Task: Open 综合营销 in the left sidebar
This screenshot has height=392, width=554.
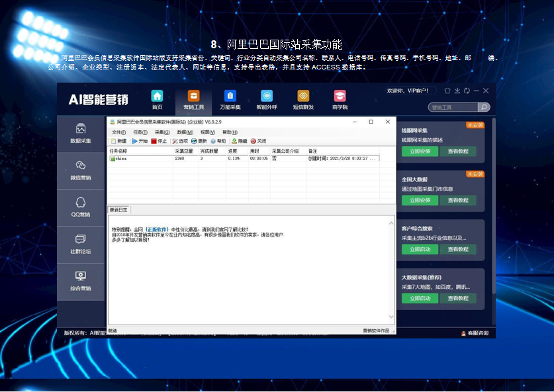Action: click(81, 281)
